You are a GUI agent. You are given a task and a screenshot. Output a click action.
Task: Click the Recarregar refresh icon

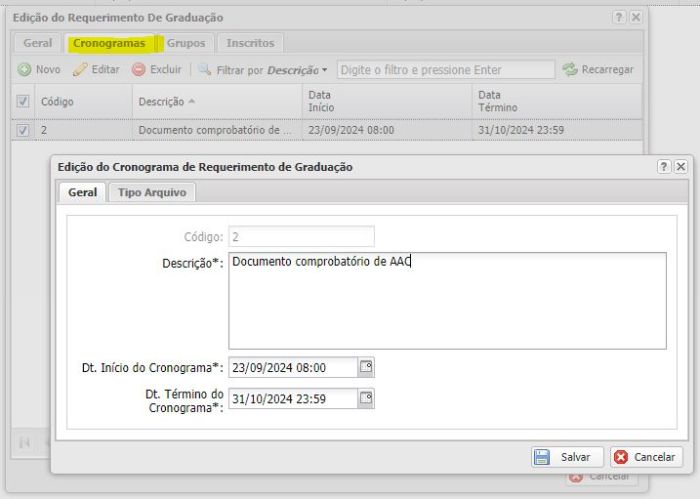tap(570, 70)
